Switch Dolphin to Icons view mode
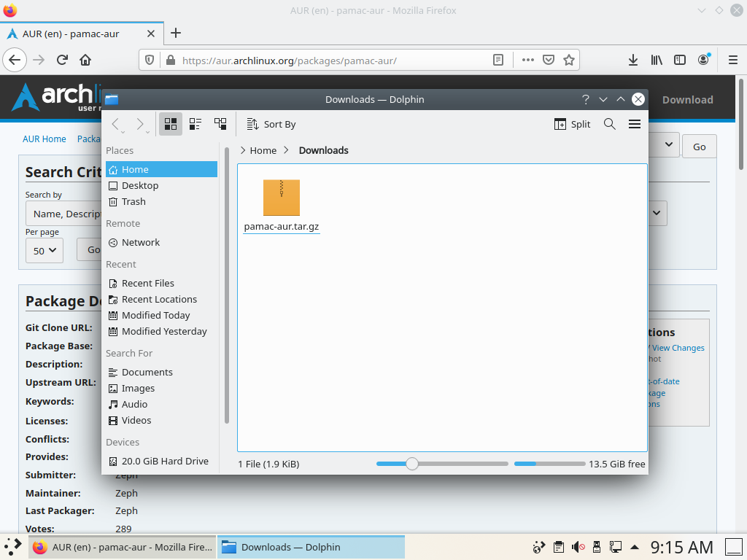 click(171, 124)
